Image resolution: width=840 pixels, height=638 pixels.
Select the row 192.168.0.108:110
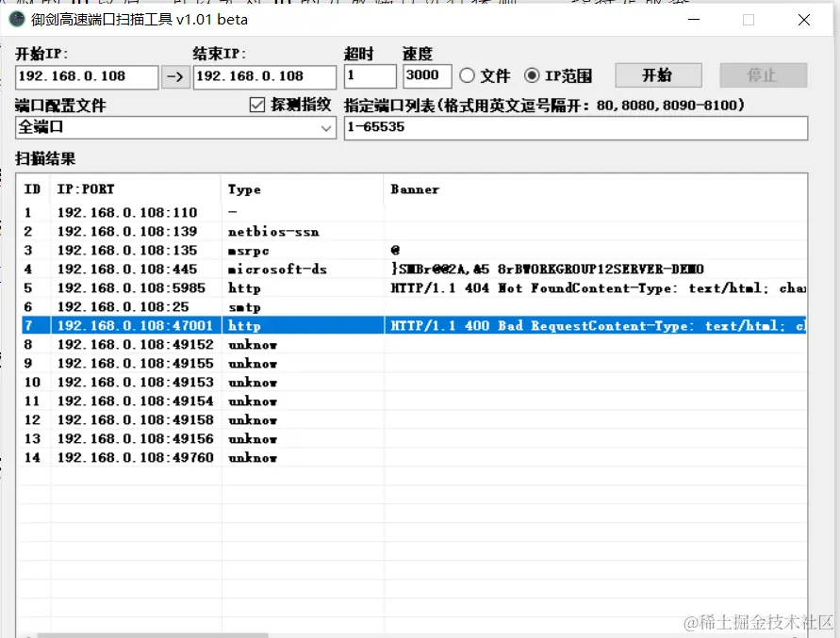(x=413, y=213)
